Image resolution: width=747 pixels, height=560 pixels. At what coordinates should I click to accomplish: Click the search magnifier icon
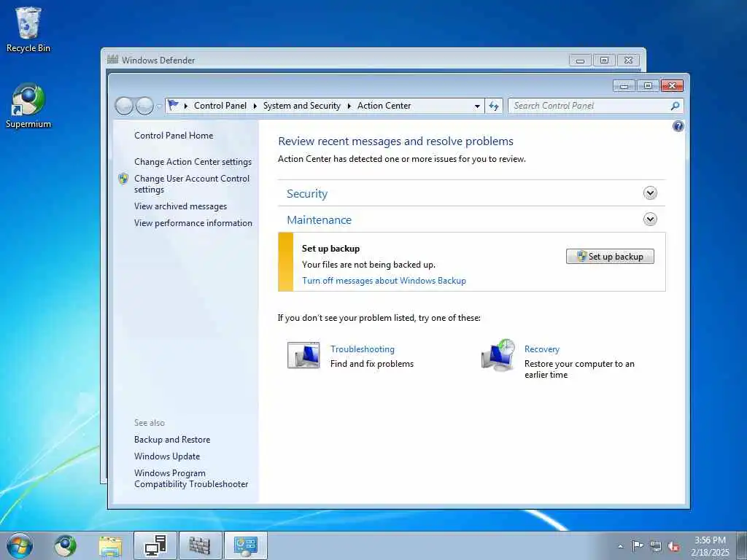click(675, 106)
